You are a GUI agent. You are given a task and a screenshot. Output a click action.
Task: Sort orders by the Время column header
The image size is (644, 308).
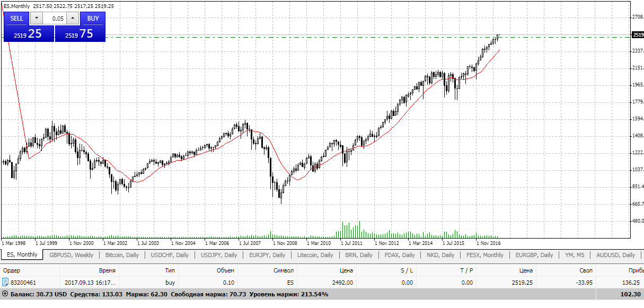107,270
